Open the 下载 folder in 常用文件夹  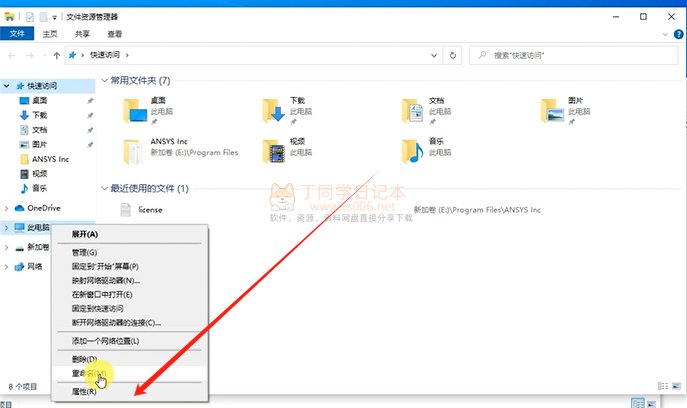click(x=287, y=110)
